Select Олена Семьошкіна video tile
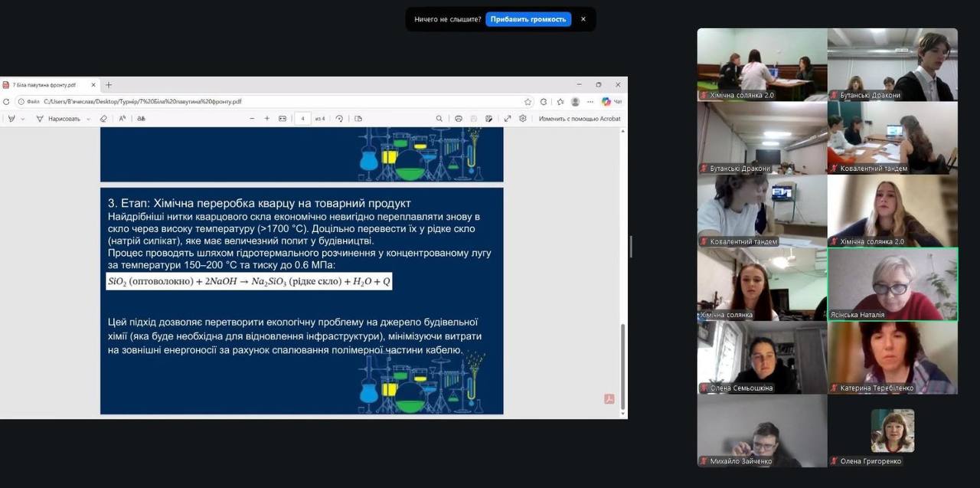Viewport: 980px width, 488px height. (762, 357)
